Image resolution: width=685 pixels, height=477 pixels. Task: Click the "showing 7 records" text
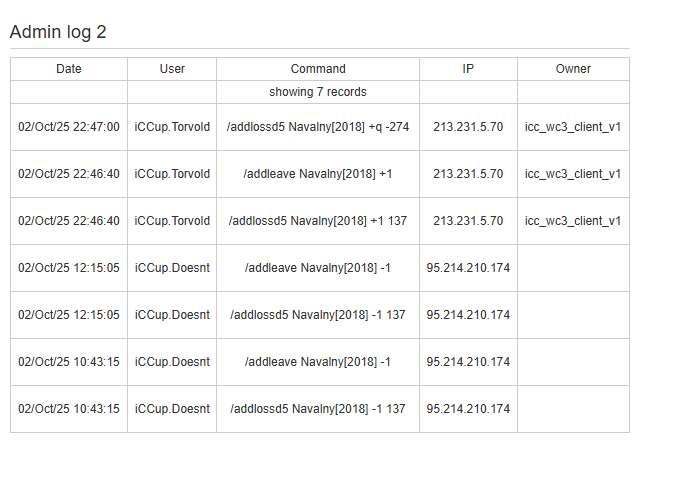(x=318, y=92)
